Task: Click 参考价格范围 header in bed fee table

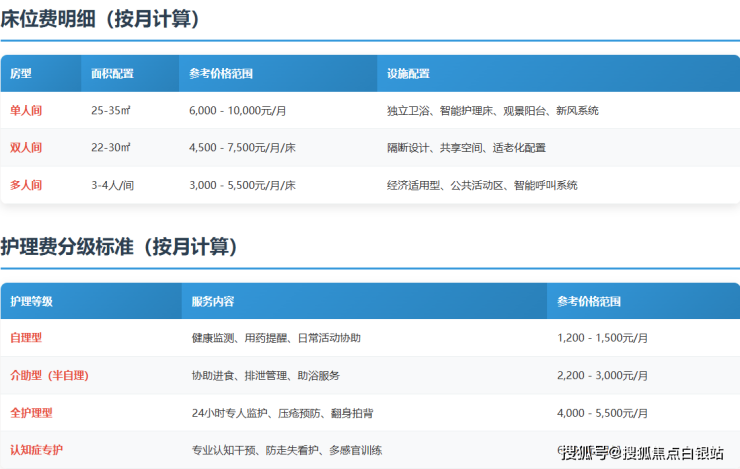Action: [221, 73]
